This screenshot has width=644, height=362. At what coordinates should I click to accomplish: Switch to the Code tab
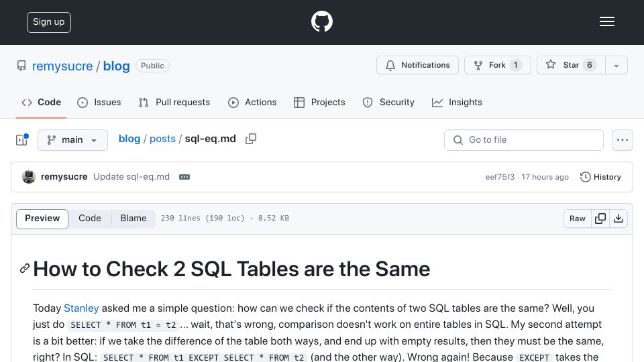point(41,102)
